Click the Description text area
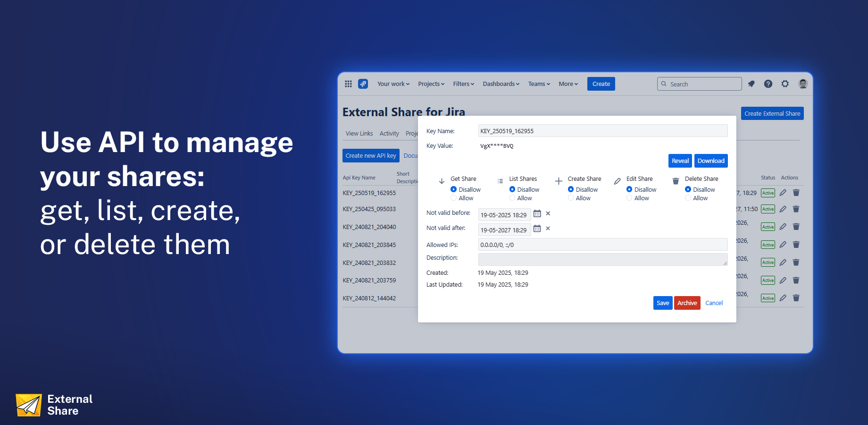This screenshot has width=868, height=425. [x=603, y=259]
